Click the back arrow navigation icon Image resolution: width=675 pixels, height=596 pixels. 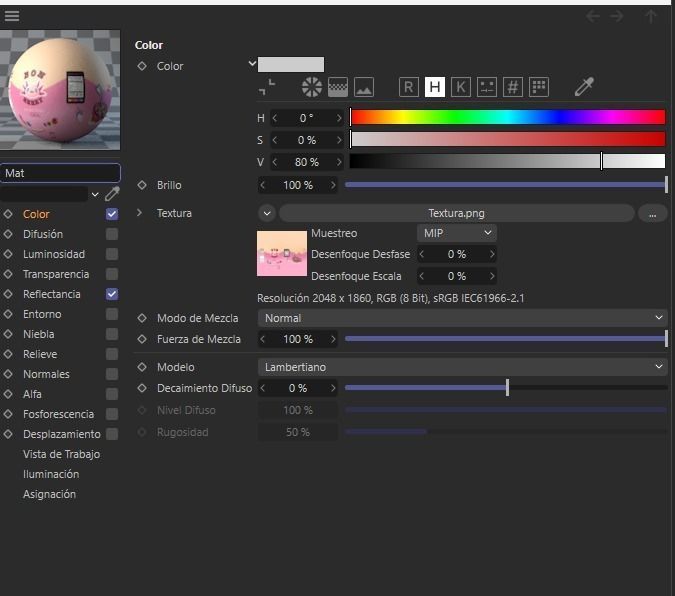(593, 16)
